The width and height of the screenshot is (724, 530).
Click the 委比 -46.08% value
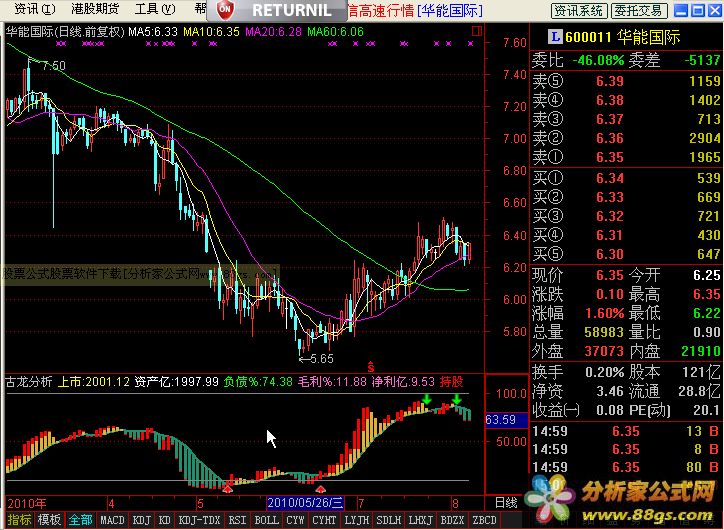598,60
